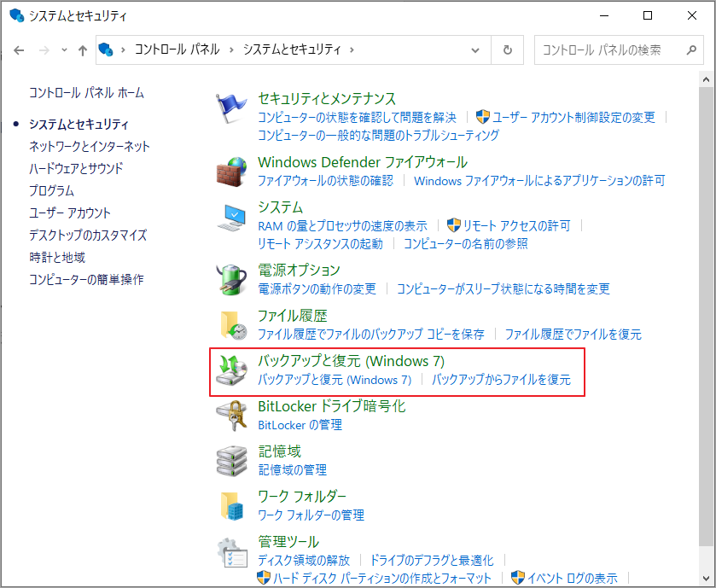Screen dimensions: 716x588
Task: Open ワーク フォルダーの管理 link
Action: pos(311,515)
